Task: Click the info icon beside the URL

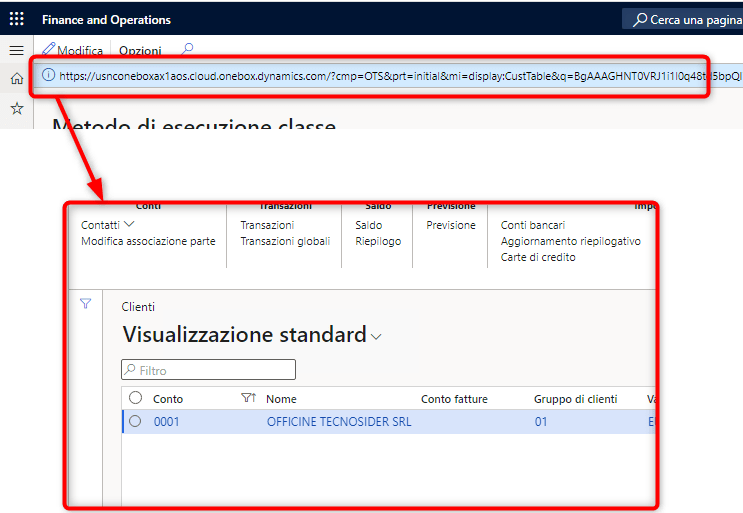Action: click(x=48, y=75)
